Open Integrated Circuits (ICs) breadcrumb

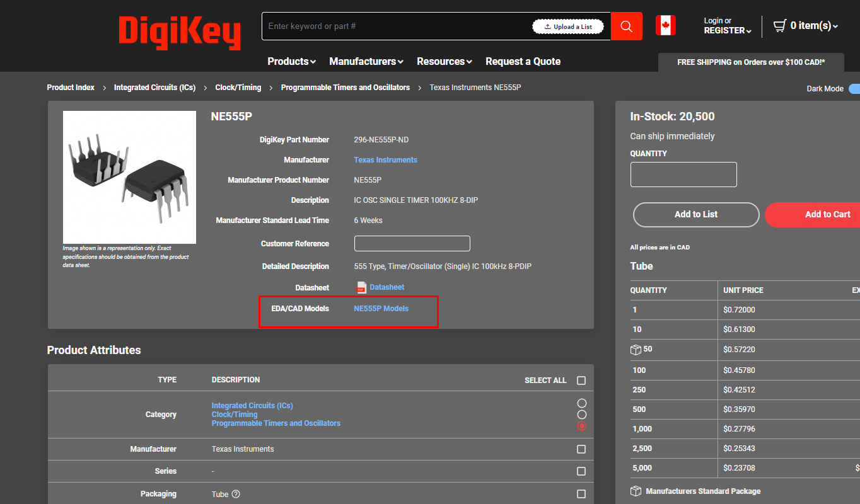click(154, 88)
